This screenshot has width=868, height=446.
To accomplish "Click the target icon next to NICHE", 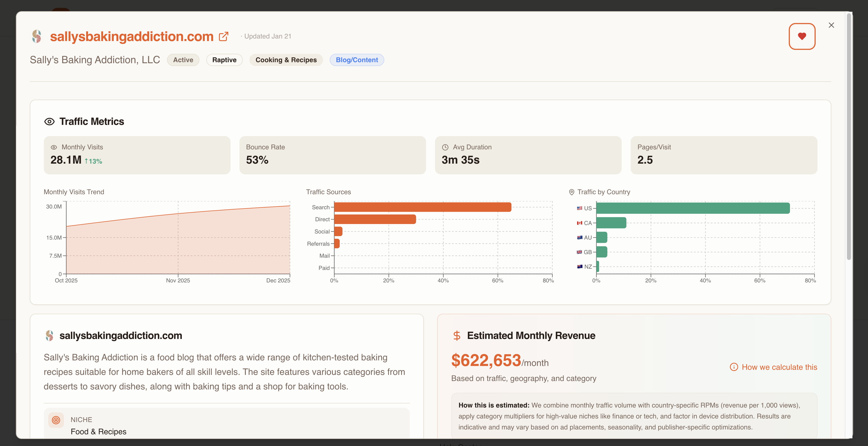I will point(56,420).
